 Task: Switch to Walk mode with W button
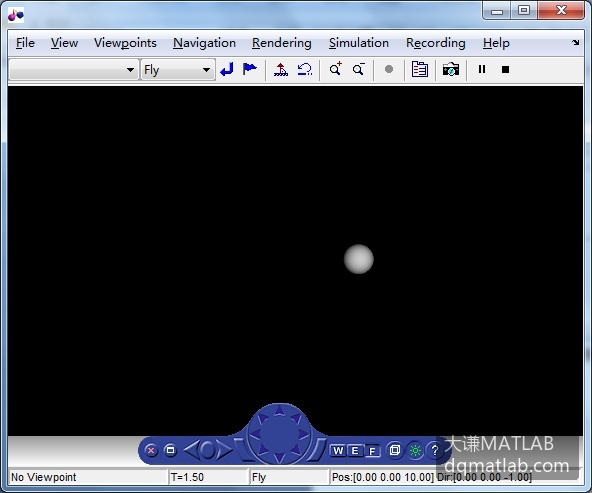click(338, 450)
